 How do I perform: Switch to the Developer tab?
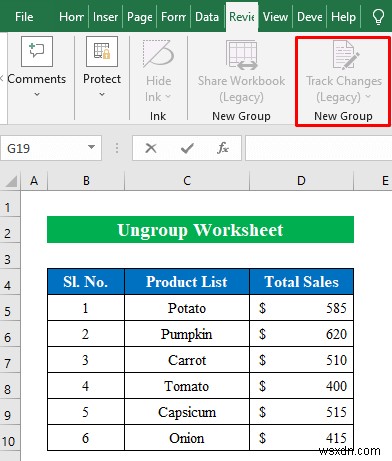coord(310,17)
